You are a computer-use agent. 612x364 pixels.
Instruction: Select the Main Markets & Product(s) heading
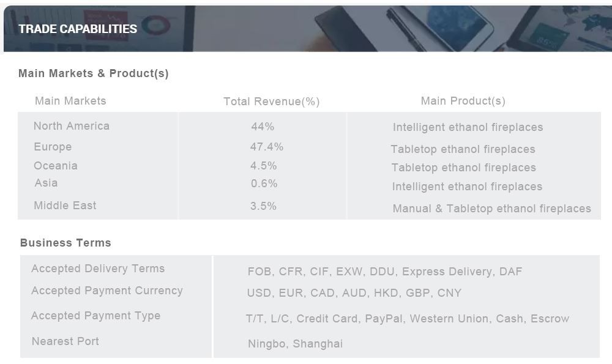coord(93,73)
